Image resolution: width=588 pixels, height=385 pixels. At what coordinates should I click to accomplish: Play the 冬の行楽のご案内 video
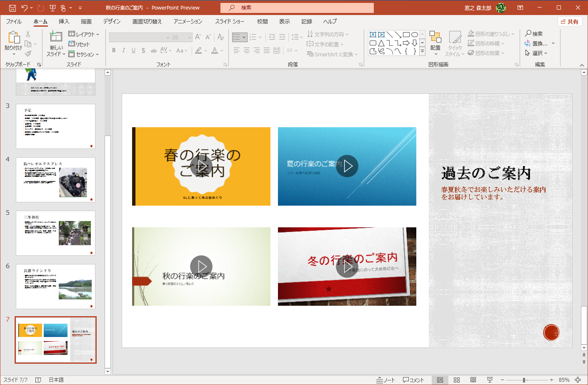[x=347, y=267]
